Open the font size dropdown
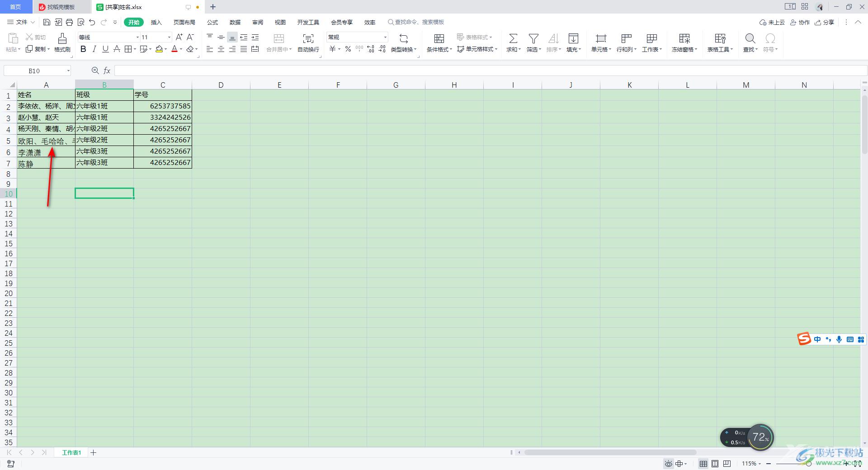The height and width of the screenshot is (470, 868). [169, 37]
